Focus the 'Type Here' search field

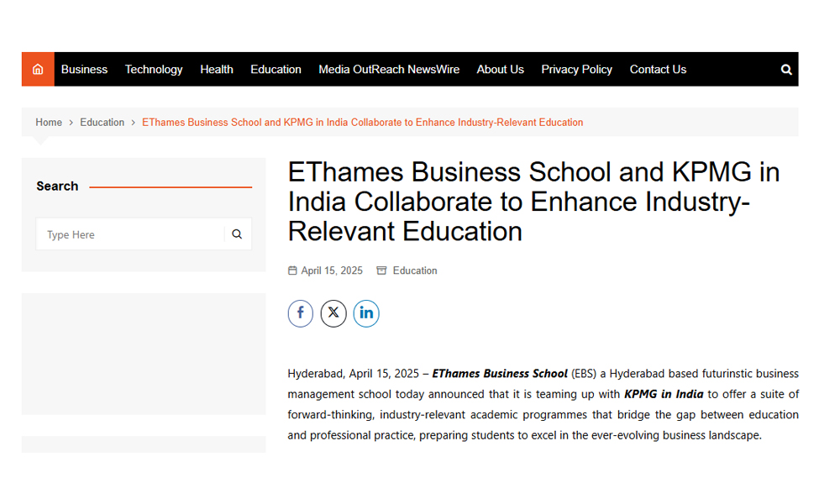click(130, 234)
